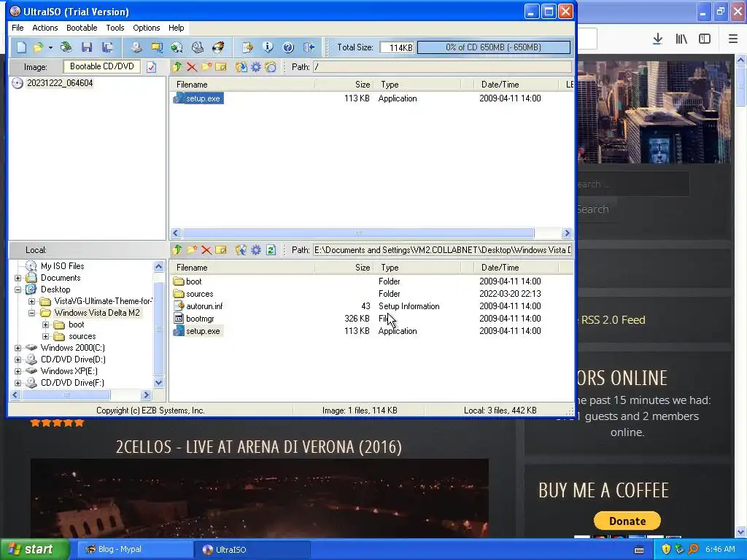Click the New Folder icon in image toolbar
747x560 pixels.
coord(206,67)
